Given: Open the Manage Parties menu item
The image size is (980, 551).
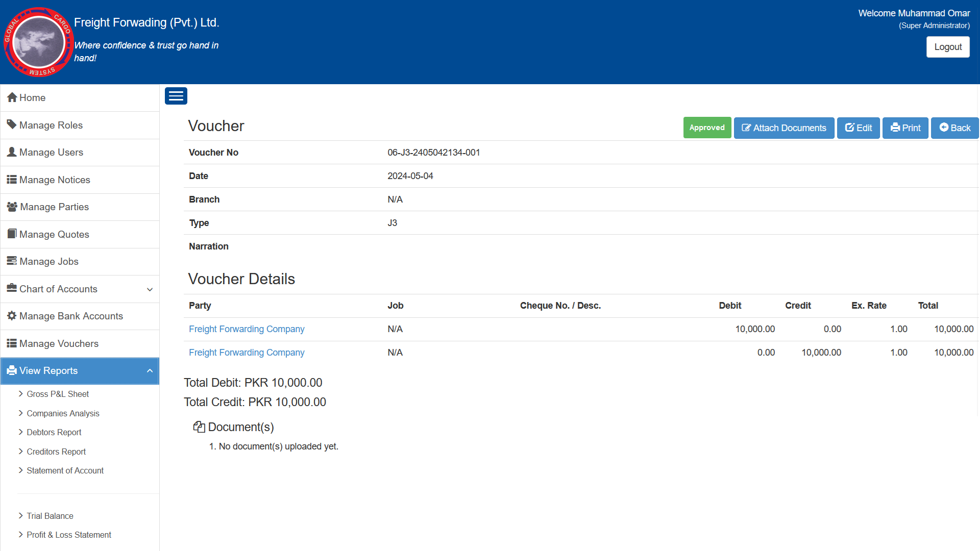Looking at the screenshot, I should 80,207.
